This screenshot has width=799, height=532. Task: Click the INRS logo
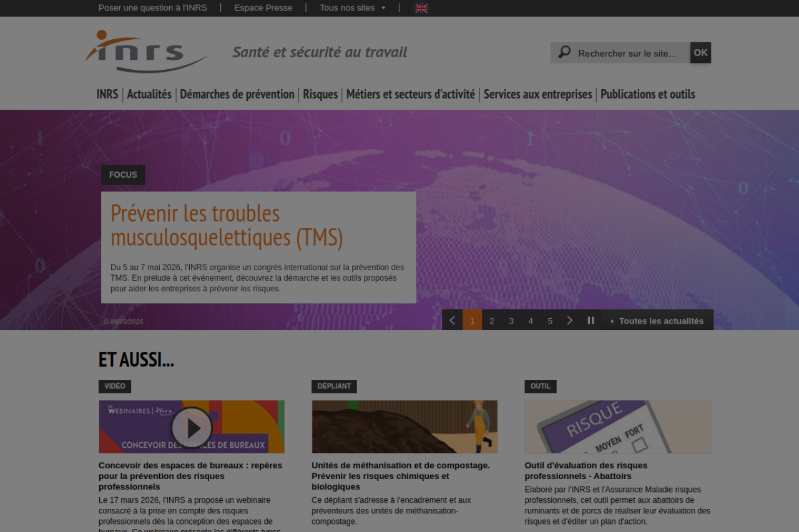[x=147, y=52]
